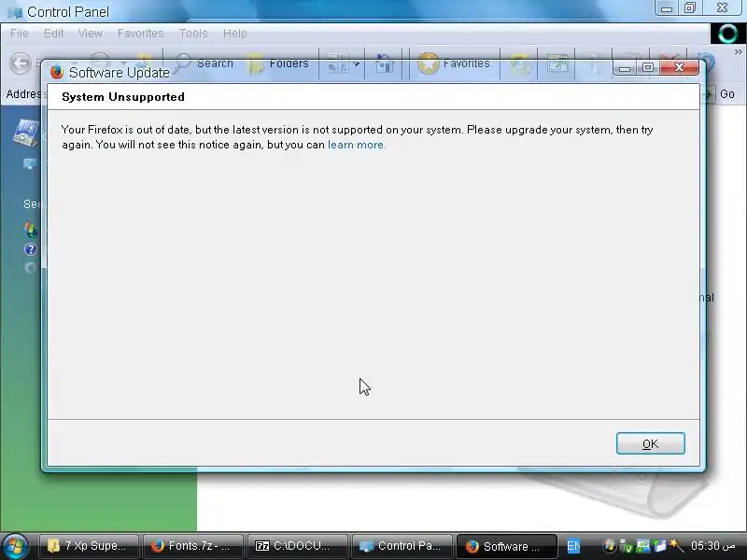Click Go button beside address bar
The height and width of the screenshot is (560, 747).
click(720, 94)
